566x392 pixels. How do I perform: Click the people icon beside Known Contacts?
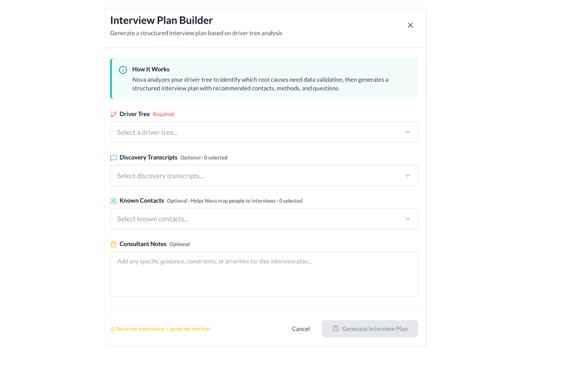click(114, 201)
